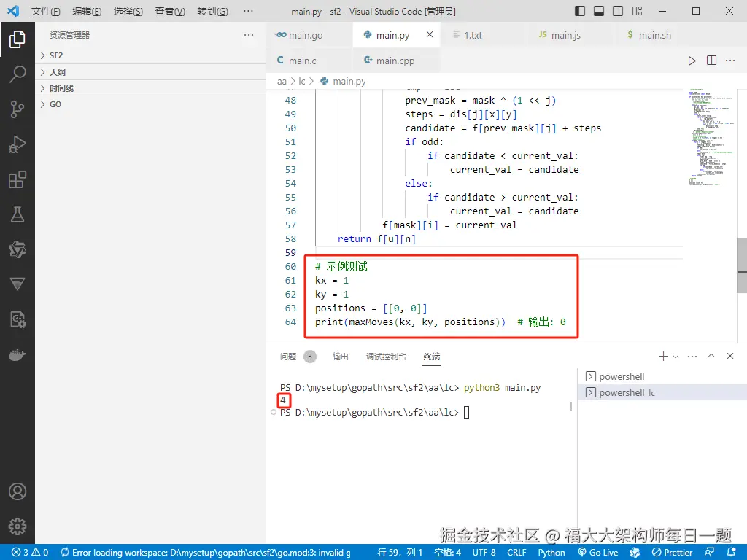The width and height of the screenshot is (747, 560).
Task: Click the Run Python File play button
Action: [692, 61]
